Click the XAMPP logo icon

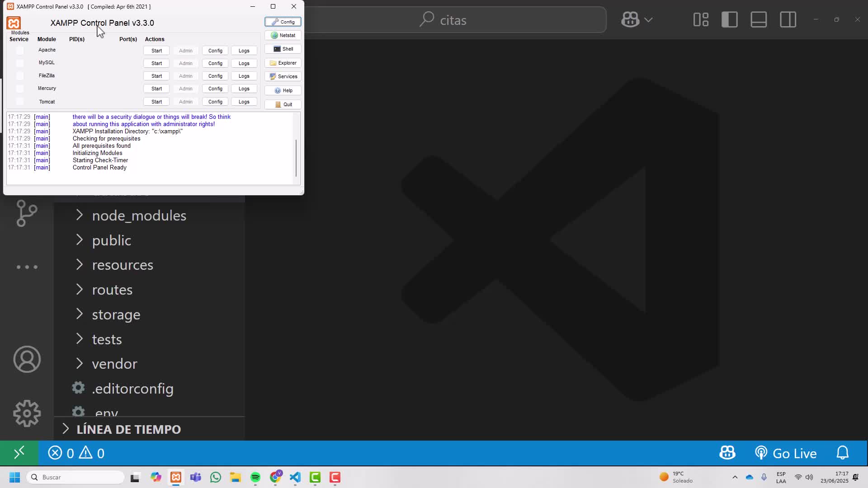[x=14, y=23]
